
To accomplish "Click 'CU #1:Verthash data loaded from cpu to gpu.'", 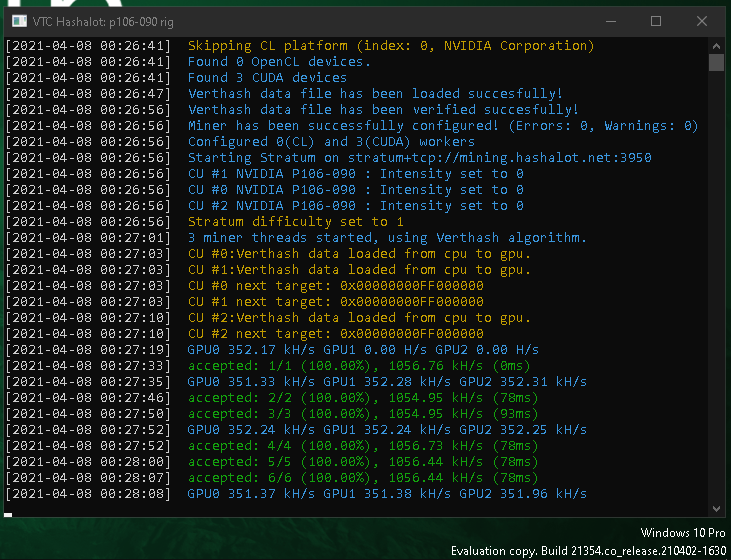I will 359,270.
